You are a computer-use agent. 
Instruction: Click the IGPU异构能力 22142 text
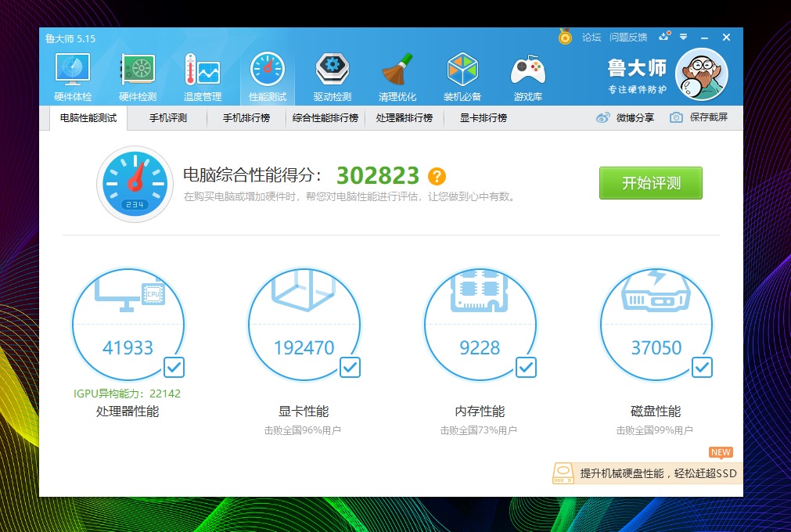(127, 394)
